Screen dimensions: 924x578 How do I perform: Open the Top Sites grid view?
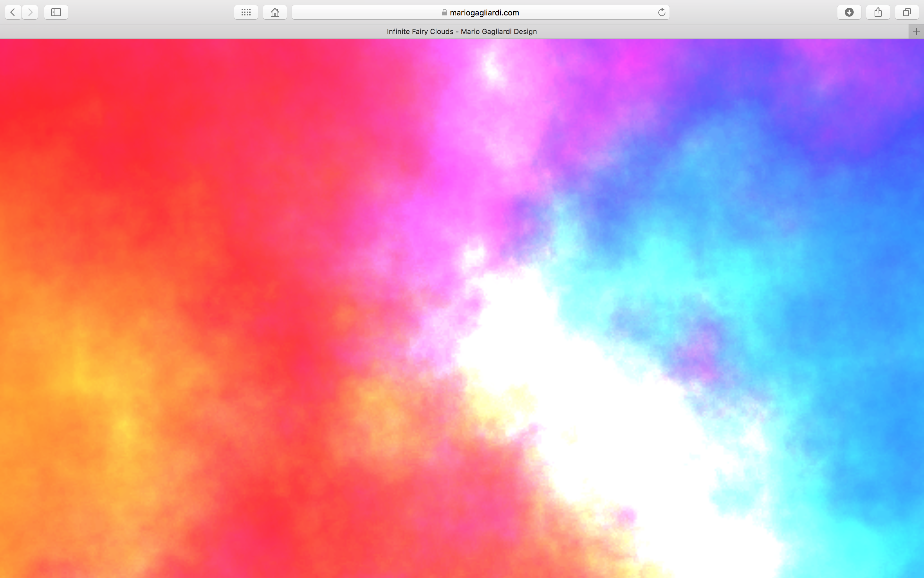(246, 12)
